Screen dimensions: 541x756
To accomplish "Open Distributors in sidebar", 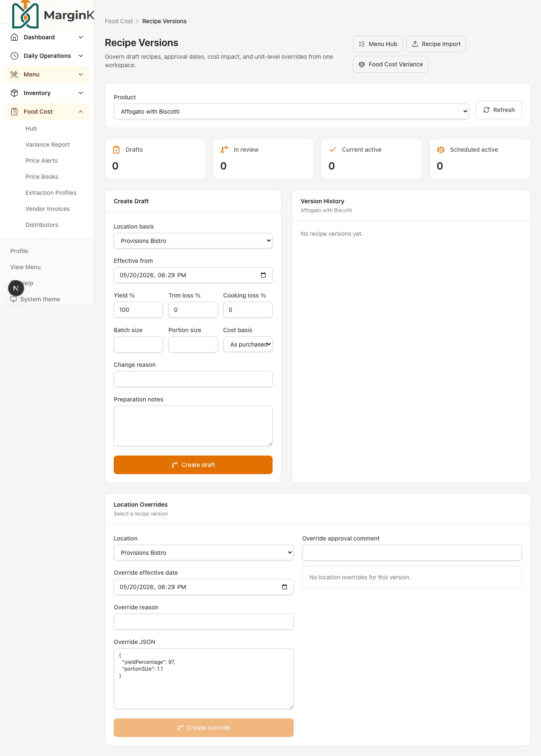I will [42, 225].
